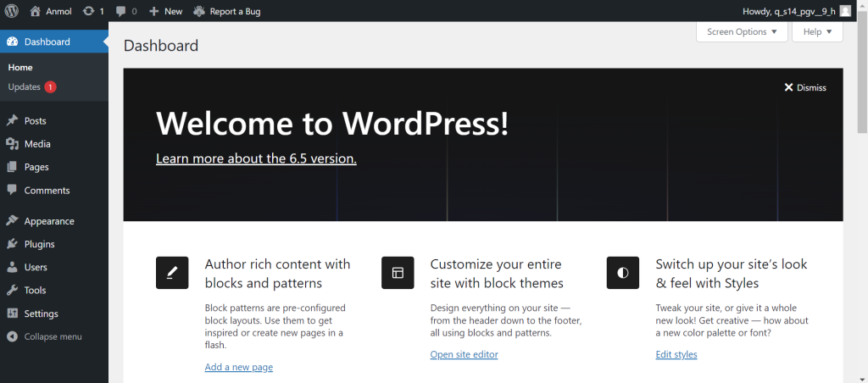Viewport: 868px width, 383px height.
Task: Click the Pages icon in sidebar
Action: point(12,167)
